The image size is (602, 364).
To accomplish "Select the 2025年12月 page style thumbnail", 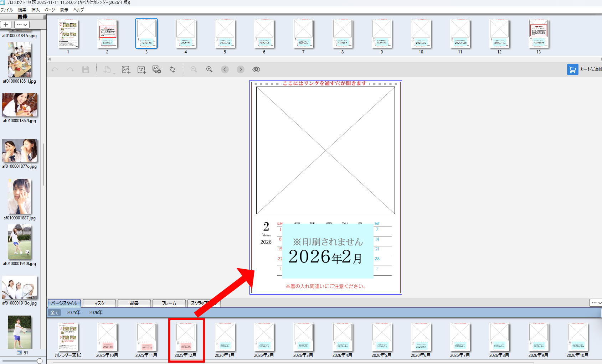I will click(186, 339).
